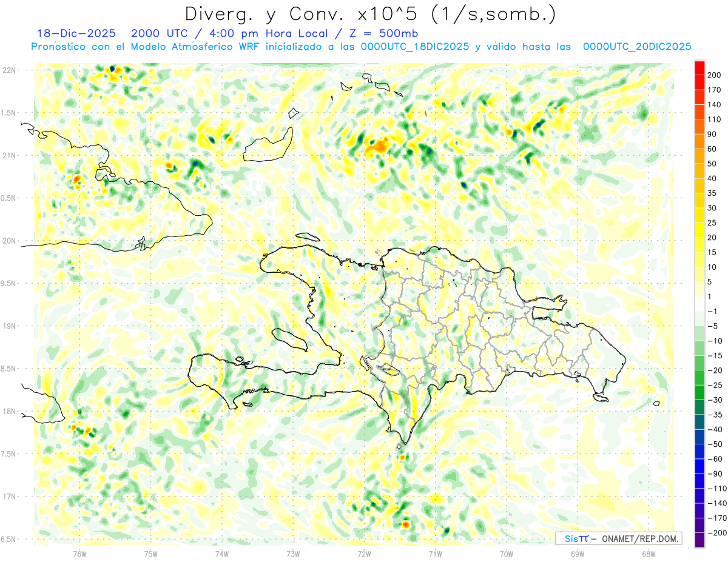Click the yellow swatch between 25 and 20
Screen dimensions: 728x562
click(699, 230)
